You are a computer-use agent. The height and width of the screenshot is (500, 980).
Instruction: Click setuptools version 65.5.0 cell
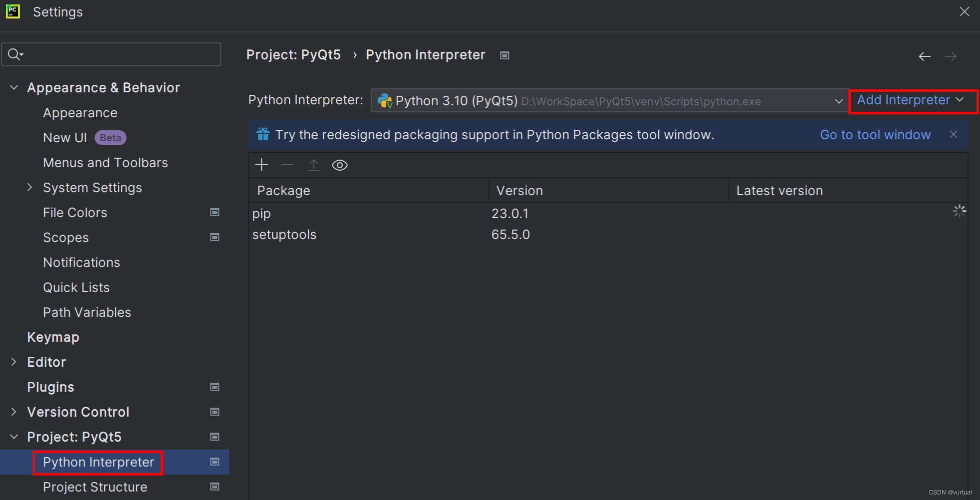(510, 235)
